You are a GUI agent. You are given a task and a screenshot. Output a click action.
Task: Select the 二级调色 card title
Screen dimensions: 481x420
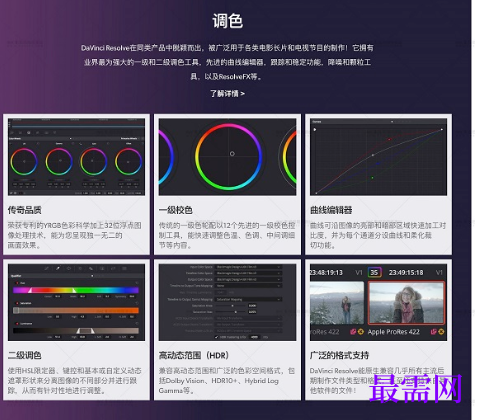pos(25,355)
